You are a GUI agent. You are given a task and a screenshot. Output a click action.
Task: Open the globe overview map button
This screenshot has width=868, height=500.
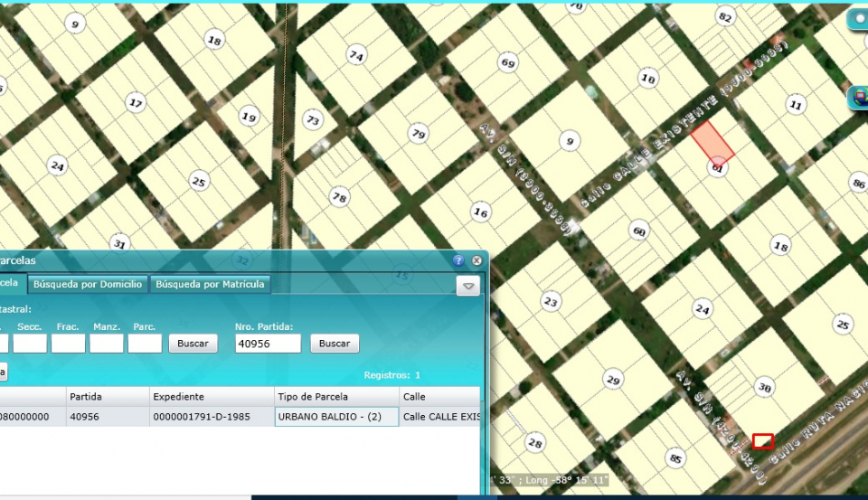tap(859, 99)
